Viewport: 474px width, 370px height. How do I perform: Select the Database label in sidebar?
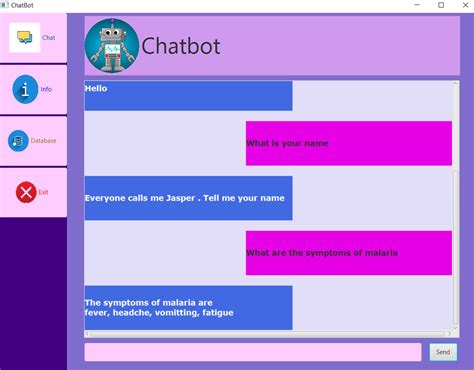[43, 141]
